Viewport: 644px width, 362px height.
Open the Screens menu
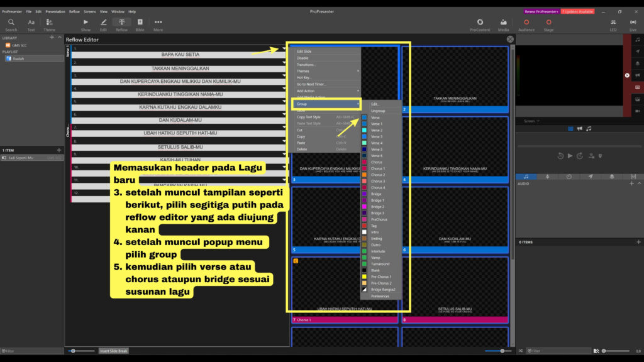(x=89, y=11)
